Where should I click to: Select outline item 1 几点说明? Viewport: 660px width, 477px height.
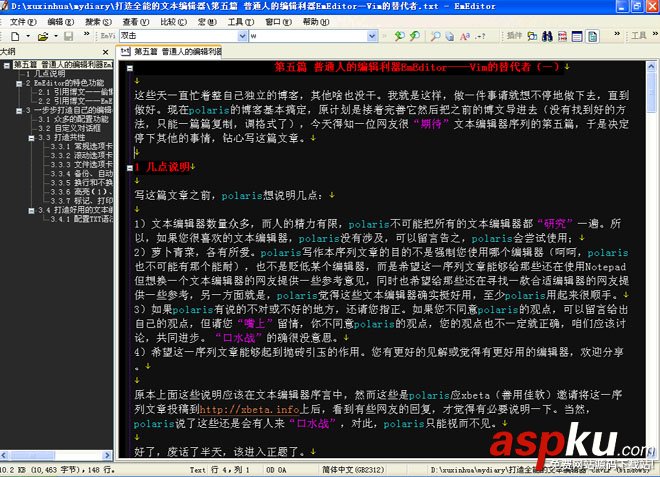point(45,74)
